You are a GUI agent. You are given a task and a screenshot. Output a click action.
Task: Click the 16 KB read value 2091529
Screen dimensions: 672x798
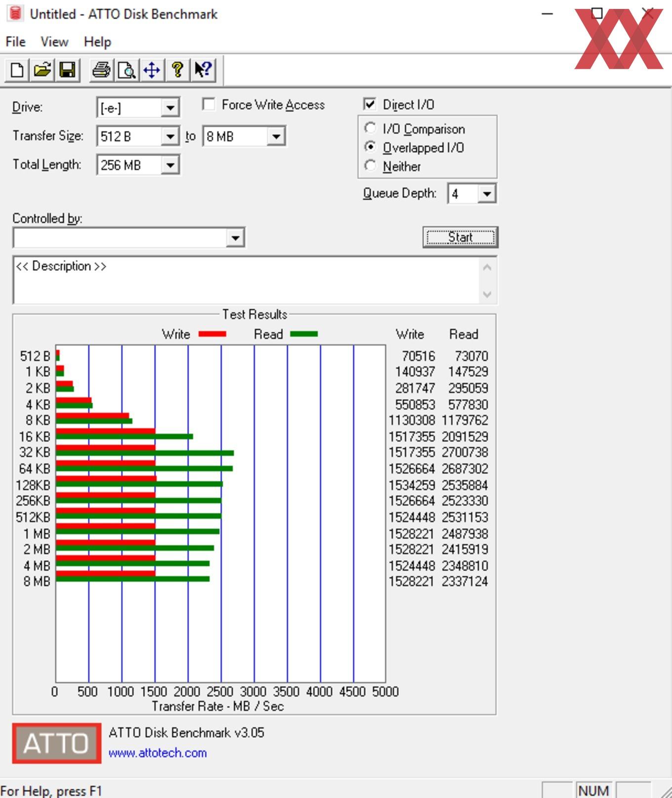click(x=465, y=437)
